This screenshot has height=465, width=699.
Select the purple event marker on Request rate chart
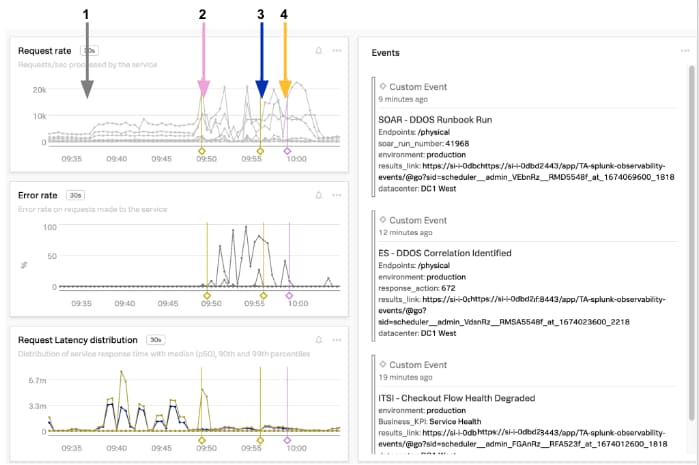pyautogui.click(x=287, y=151)
